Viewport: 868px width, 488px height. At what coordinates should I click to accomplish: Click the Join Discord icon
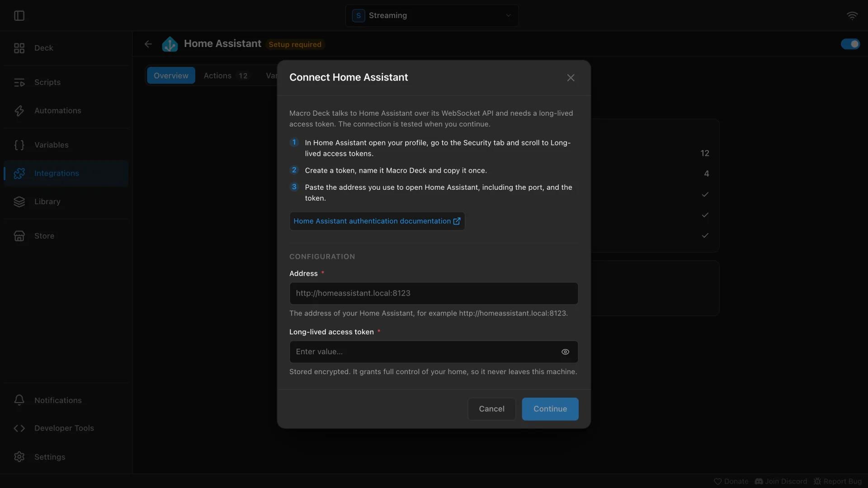point(759,481)
